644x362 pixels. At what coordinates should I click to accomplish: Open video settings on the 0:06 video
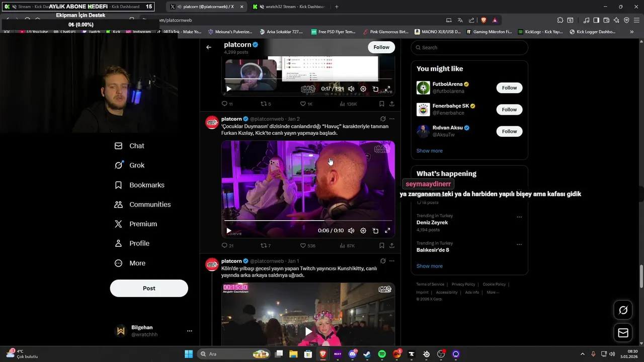click(363, 231)
